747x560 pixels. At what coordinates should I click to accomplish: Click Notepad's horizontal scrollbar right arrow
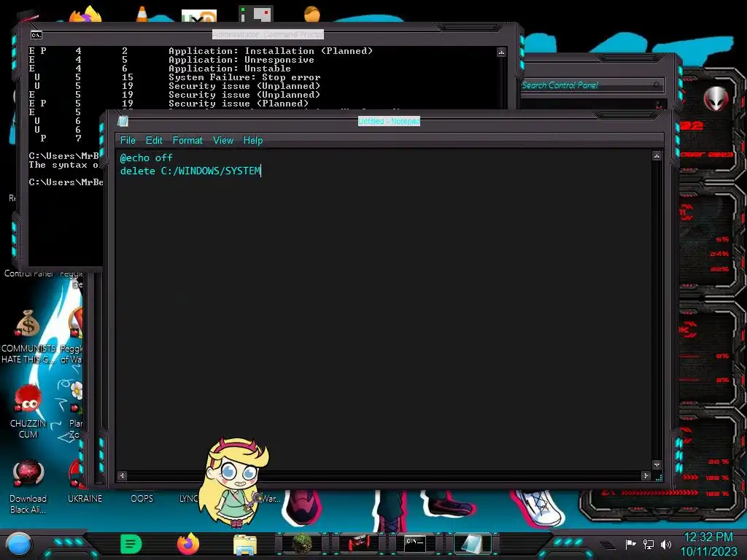[646, 475]
